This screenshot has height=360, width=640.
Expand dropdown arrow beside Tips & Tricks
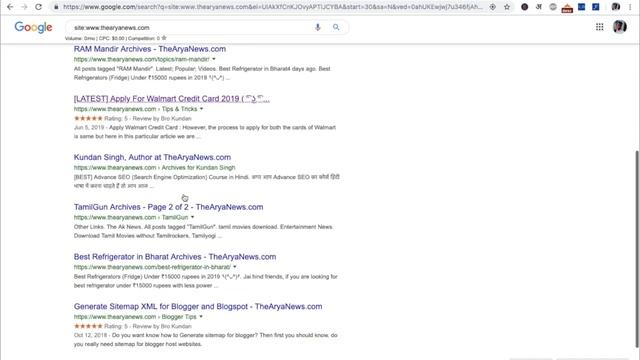click(202, 109)
